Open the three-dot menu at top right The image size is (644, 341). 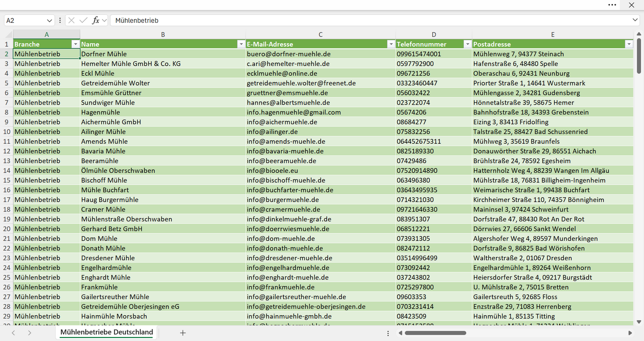tap(612, 5)
